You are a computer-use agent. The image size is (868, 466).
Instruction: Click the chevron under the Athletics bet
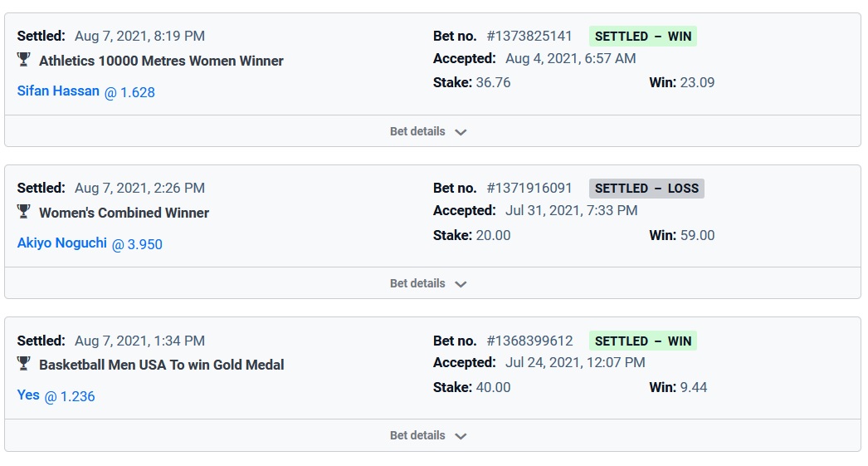461,132
